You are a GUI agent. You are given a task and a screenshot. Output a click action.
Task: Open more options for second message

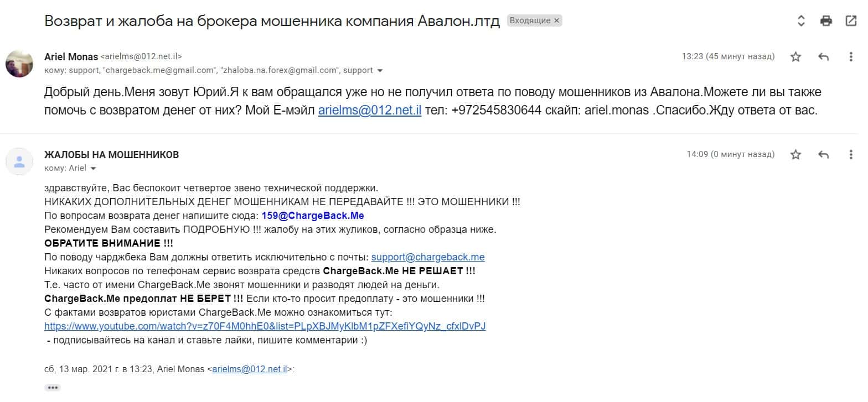click(851, 155)
